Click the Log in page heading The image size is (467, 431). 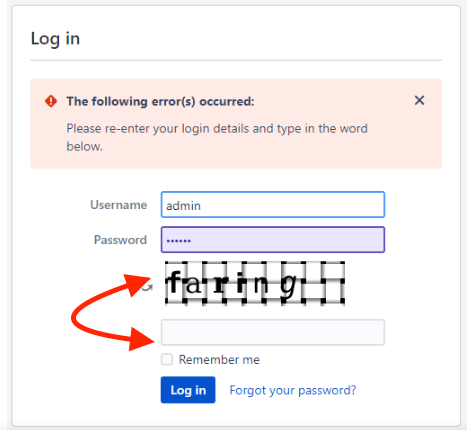point(55,39)
